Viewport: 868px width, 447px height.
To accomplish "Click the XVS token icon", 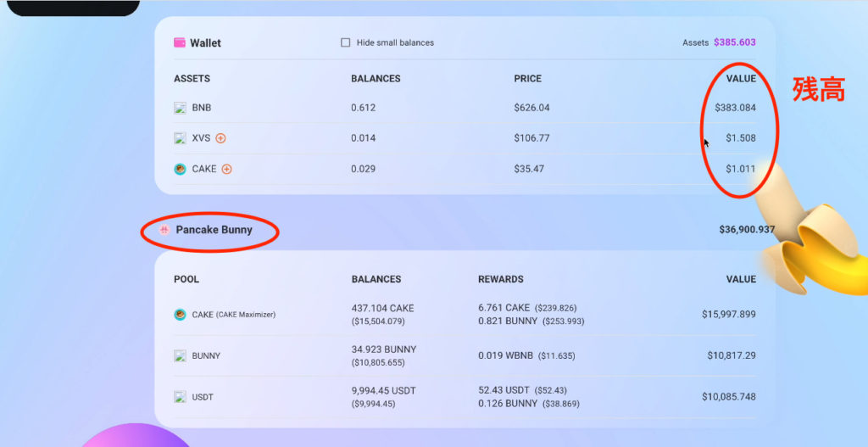I will (x=180, y=138).
